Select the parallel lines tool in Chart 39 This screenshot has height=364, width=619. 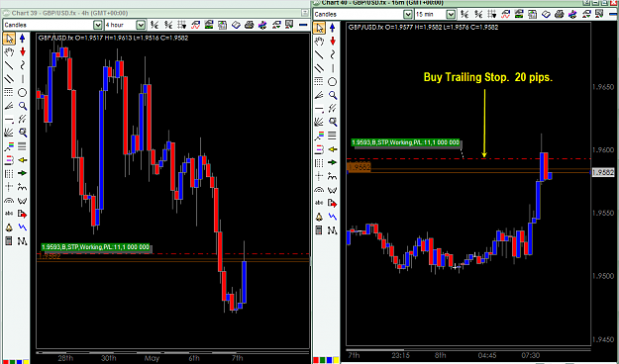(9, 78)
